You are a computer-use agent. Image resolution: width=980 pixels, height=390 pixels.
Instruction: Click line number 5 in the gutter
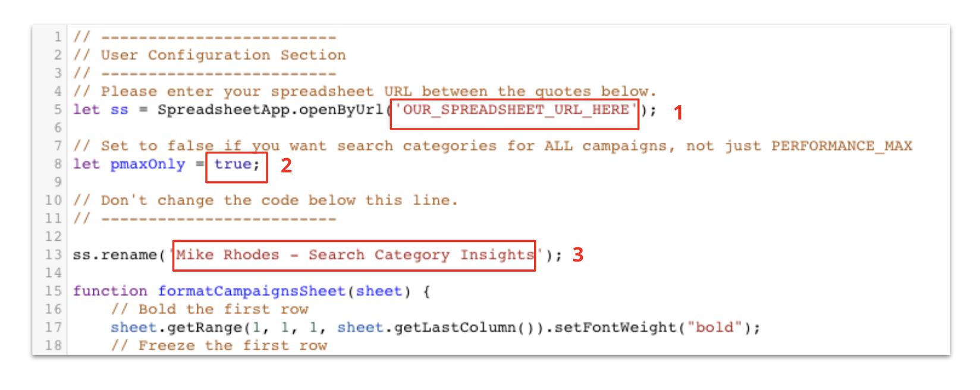[58, 110]
